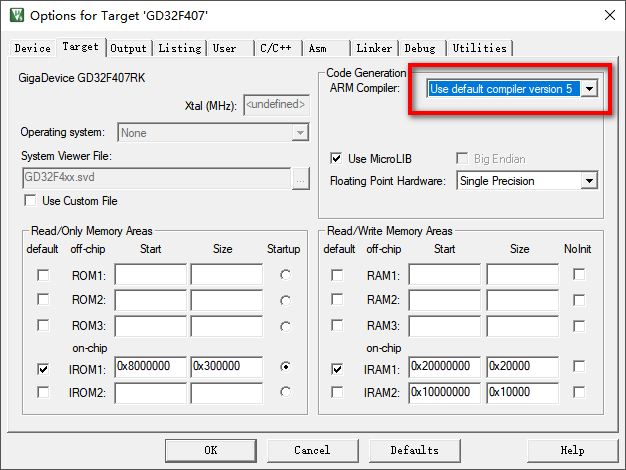Select the ROM1 Startup radio button
The image size is (626, 470).
click(285, 275)
